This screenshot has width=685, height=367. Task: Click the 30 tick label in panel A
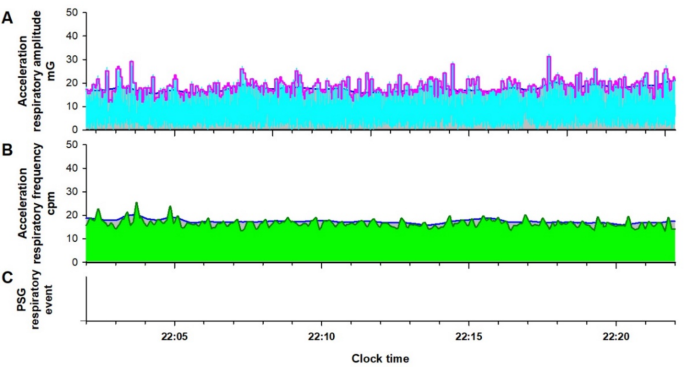pos(72,60)
